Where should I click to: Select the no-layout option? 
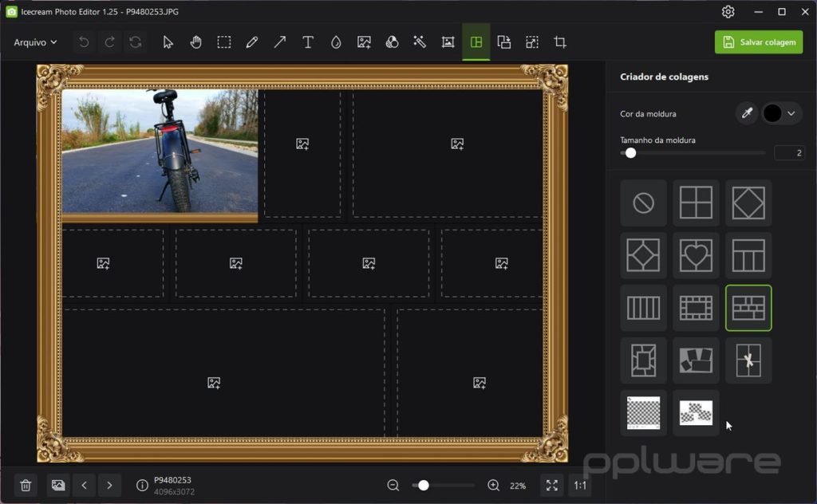pos(644,203)
